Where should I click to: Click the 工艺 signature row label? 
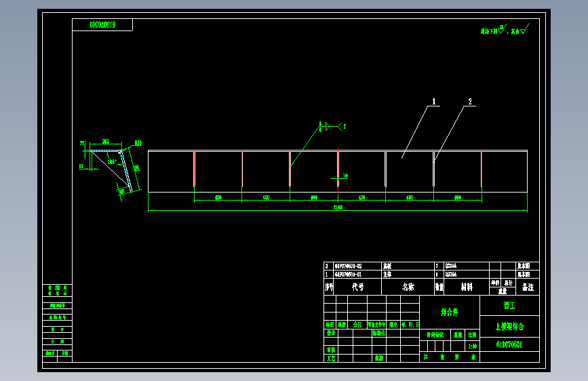[x=331, y=359]
